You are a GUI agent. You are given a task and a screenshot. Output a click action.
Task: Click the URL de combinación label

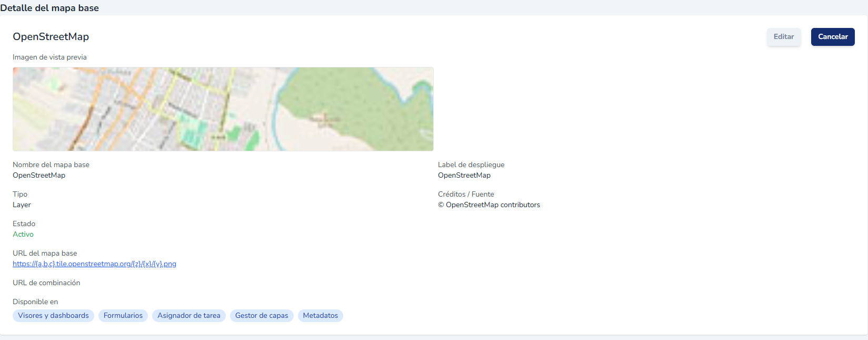[x=46, y=283]
